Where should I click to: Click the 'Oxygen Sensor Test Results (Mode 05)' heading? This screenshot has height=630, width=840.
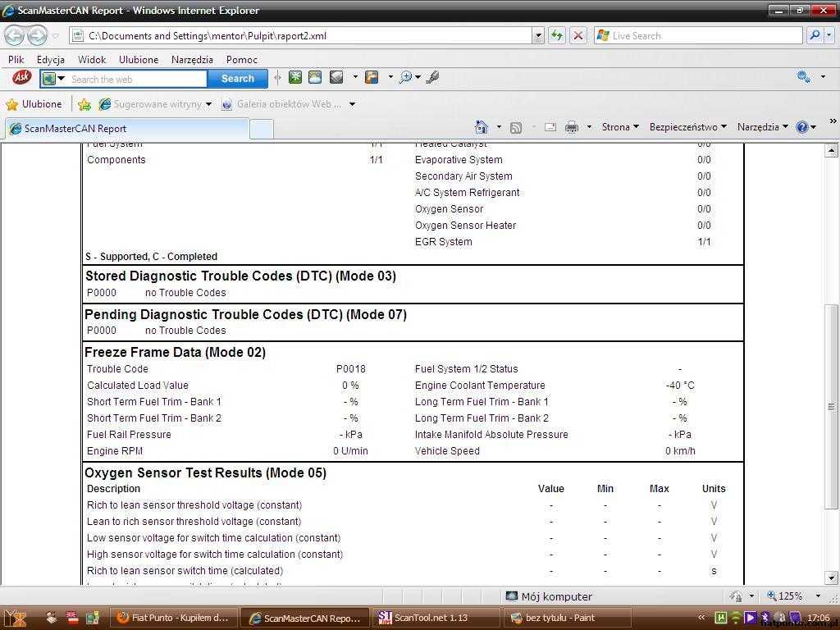[x=205, y=473]
